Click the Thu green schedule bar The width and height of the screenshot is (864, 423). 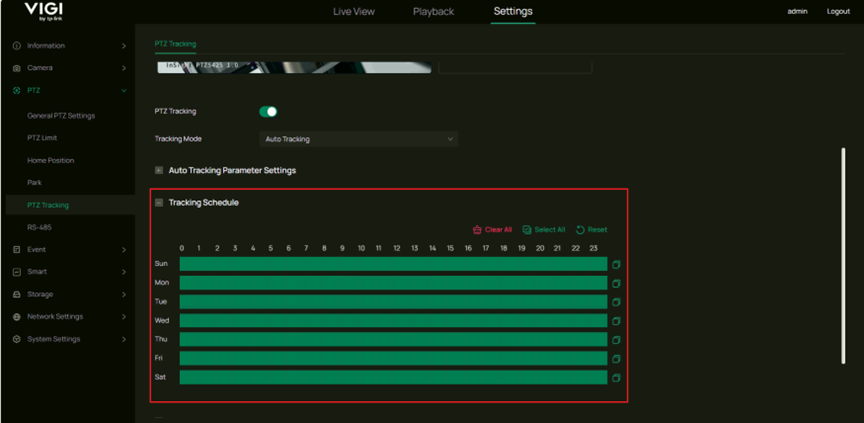pyautogui.click(x=393, y=339)
